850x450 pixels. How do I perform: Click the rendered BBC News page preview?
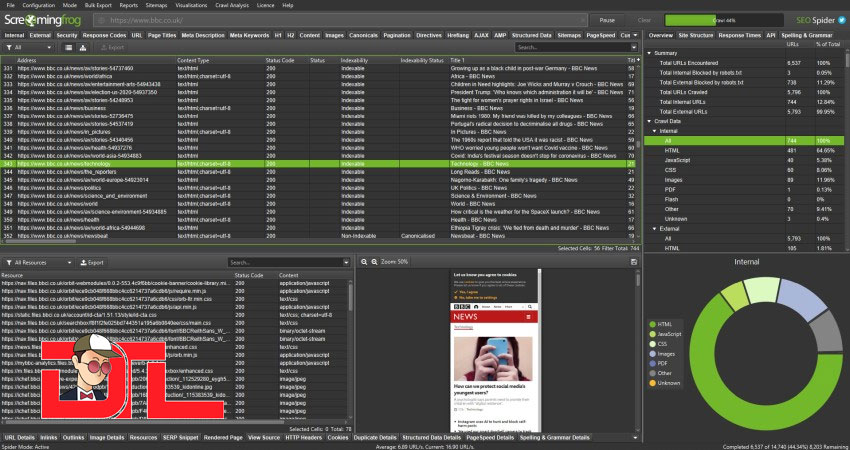(x=495, y=350)
